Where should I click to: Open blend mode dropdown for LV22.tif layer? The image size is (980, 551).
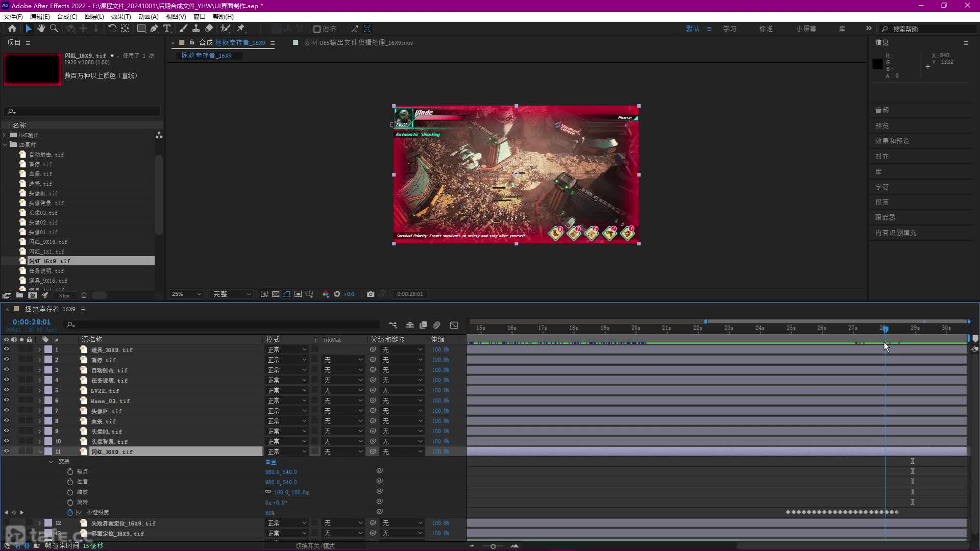(x=287, y=390)
